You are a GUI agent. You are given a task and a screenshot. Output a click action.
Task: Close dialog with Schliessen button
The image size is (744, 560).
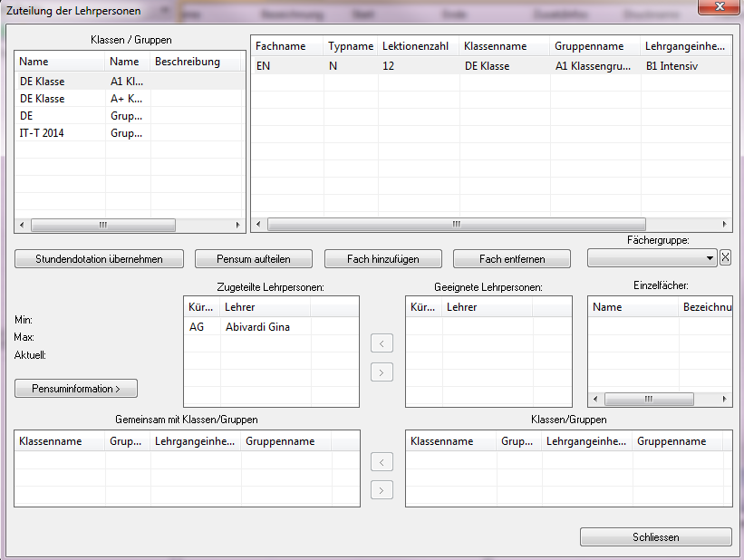pyautogui.click(x=655, y=537)
